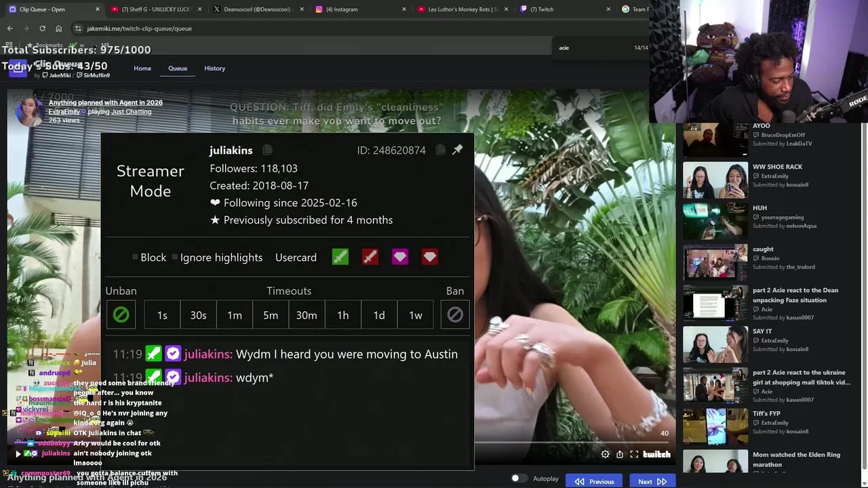Select the Queue nav item

[x=178, y=68]
